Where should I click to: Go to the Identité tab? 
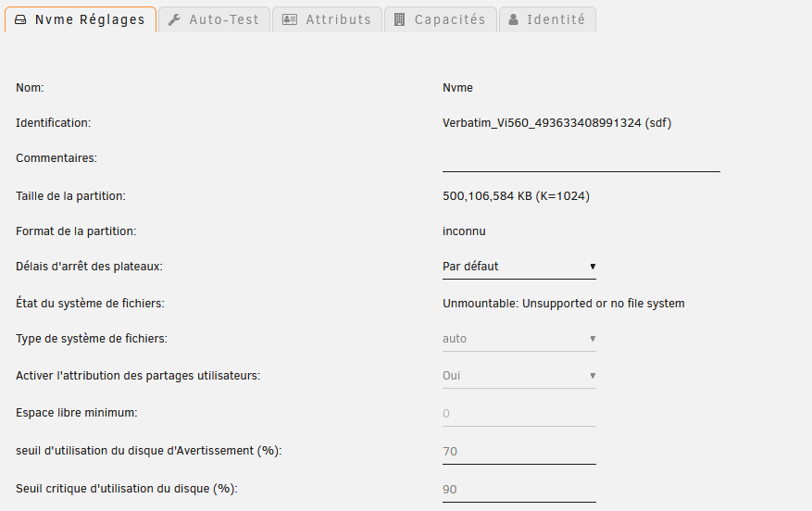[x=547, y=19]
